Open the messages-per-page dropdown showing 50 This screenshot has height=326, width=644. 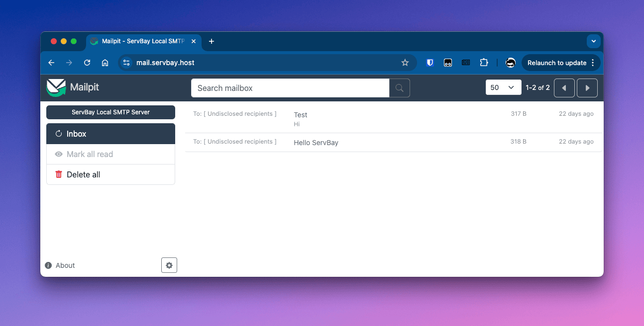(503, 87)
